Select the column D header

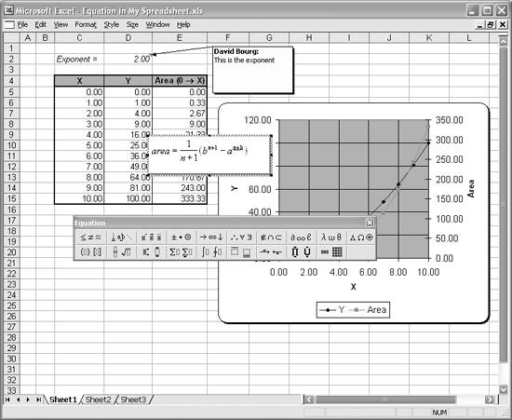[128, 38]
